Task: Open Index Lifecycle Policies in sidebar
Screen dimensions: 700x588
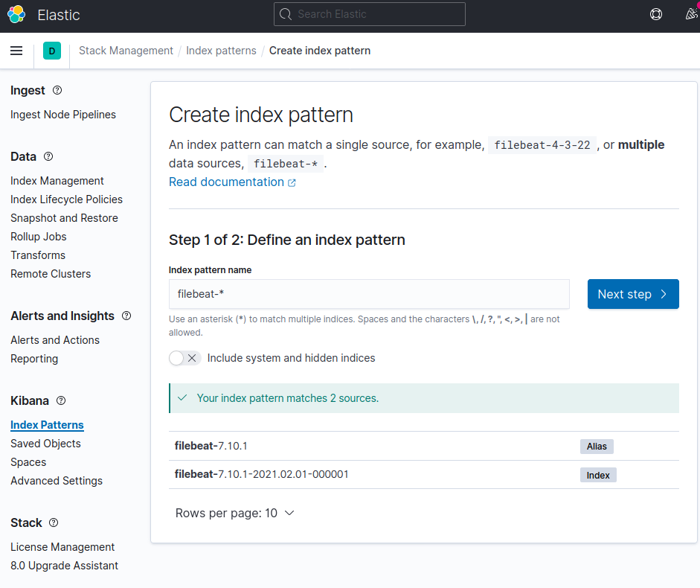Action: coord(66,199)
